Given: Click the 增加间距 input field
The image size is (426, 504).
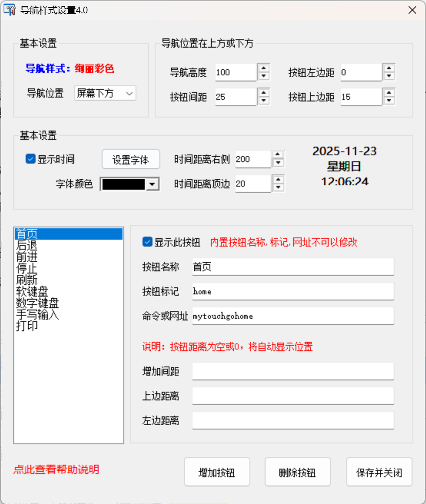Looking at the screenshot, I should [293, 371].
